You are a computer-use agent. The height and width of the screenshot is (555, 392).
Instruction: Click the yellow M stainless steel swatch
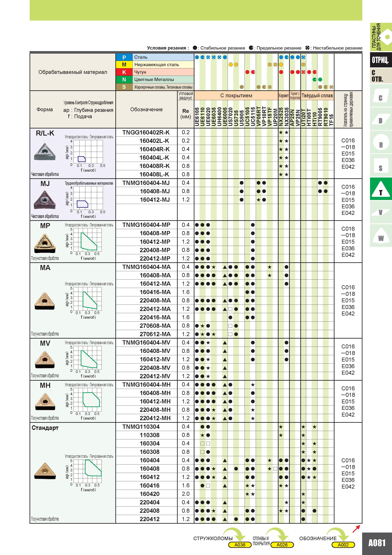point(124,65)
